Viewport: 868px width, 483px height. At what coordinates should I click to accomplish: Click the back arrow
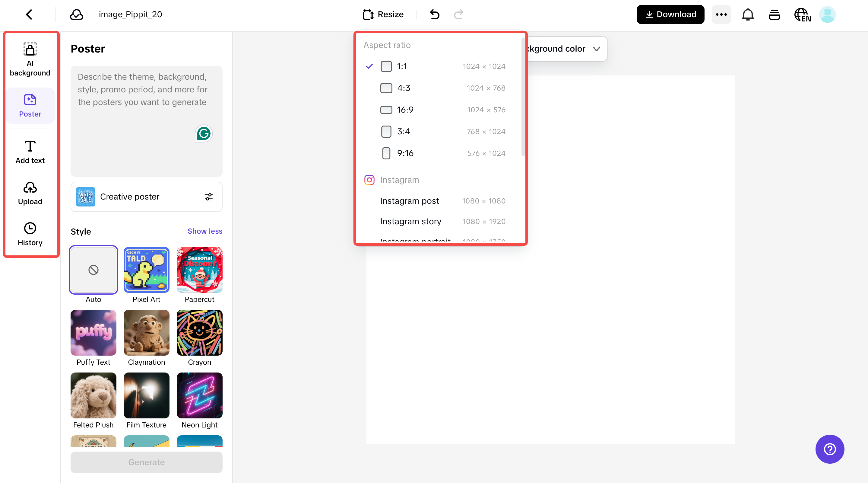click(x=29, y=14)
